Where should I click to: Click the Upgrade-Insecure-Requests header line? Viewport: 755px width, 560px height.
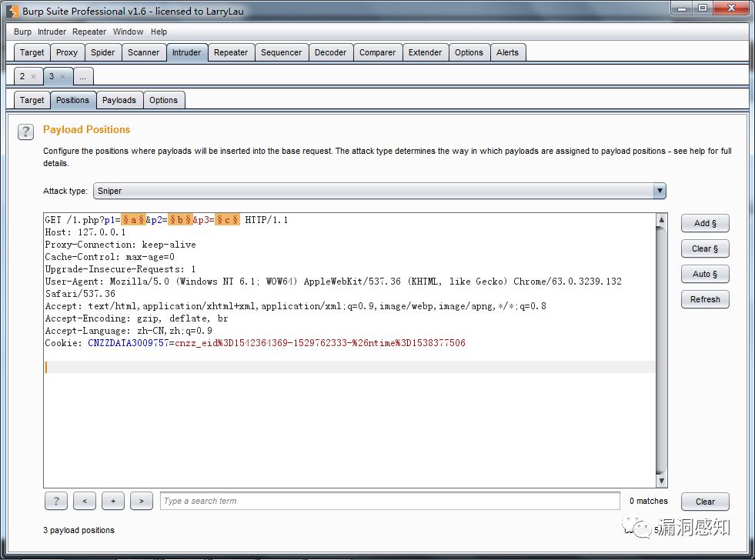120,269
